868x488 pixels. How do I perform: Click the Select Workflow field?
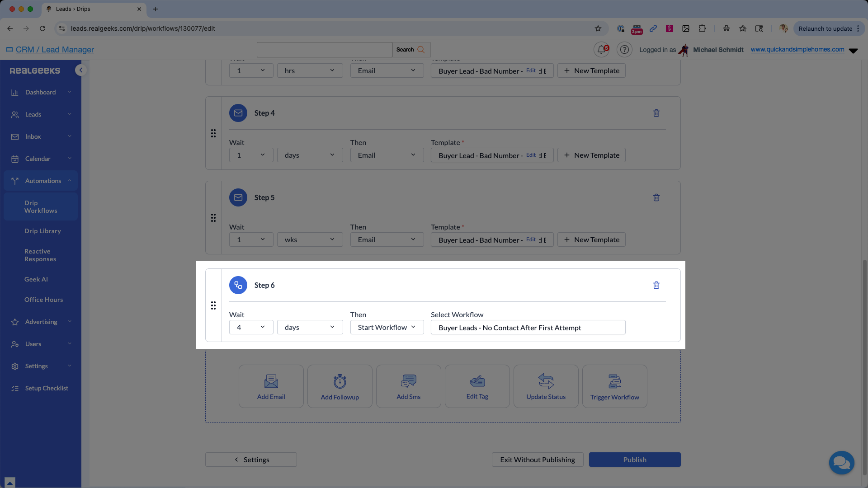[528, 327]
